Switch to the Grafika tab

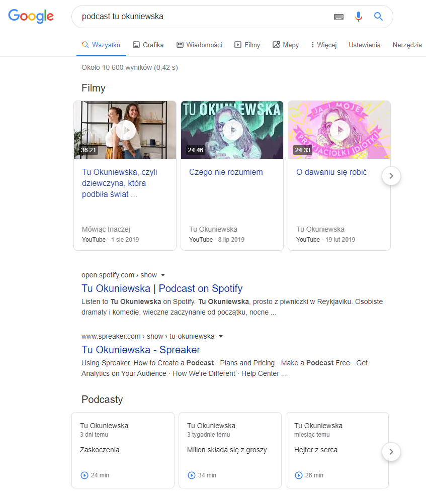[x=148, y=45]
